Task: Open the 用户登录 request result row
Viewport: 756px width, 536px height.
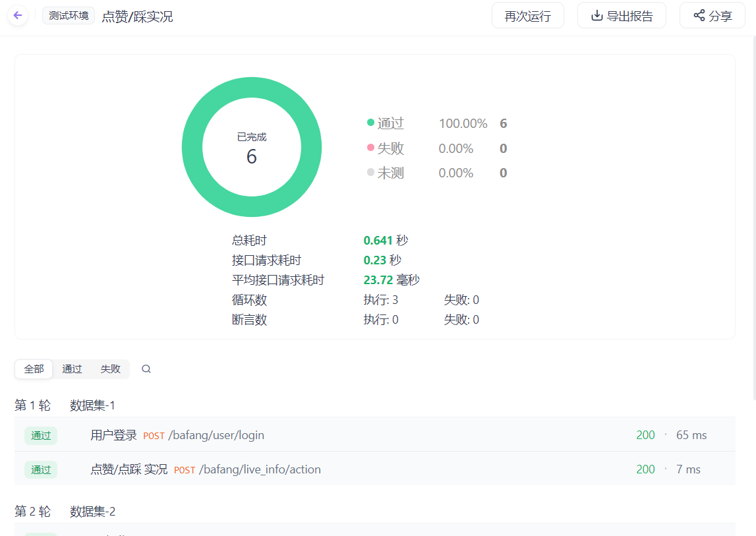Action: click(x=374, y=434)
